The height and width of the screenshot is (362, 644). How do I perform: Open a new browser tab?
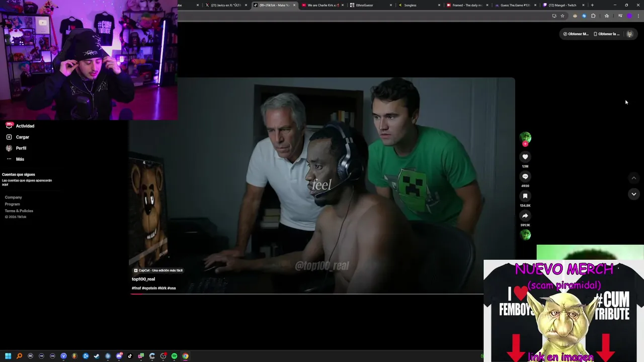pyautogui.click(x=592, y=5)
